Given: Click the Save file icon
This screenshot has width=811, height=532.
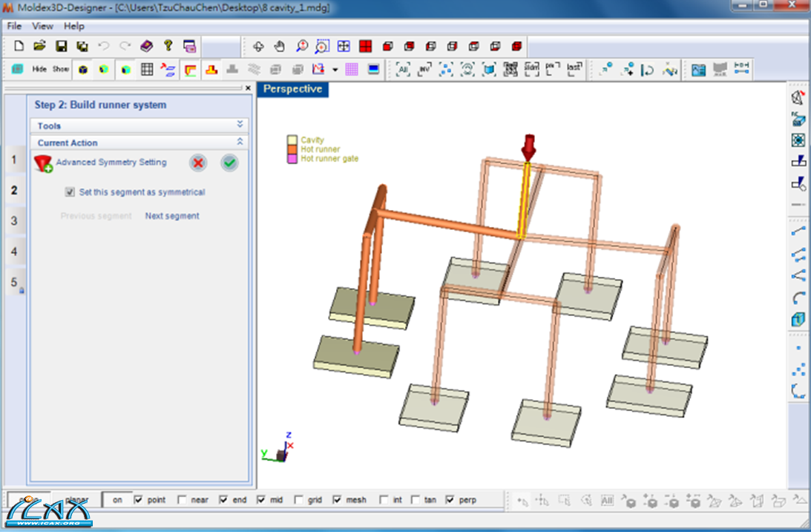Looking at the screenshot, I should [x=61, y=46].
